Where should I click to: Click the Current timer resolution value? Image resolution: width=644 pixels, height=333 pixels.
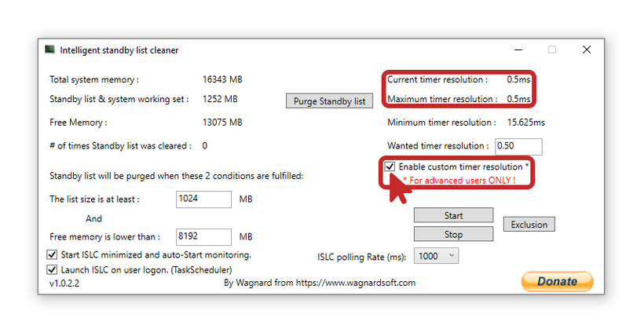pos(518,80)
